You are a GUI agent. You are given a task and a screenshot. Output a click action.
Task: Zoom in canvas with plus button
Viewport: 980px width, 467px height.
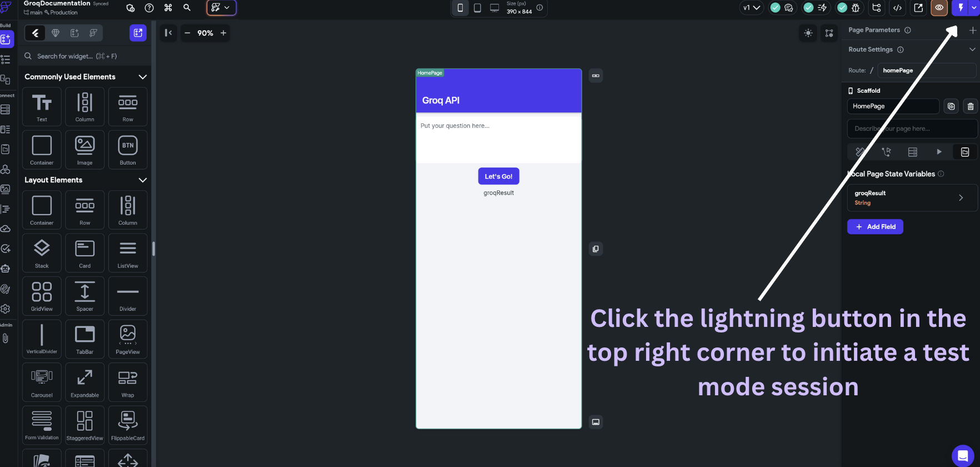point(223,33)
